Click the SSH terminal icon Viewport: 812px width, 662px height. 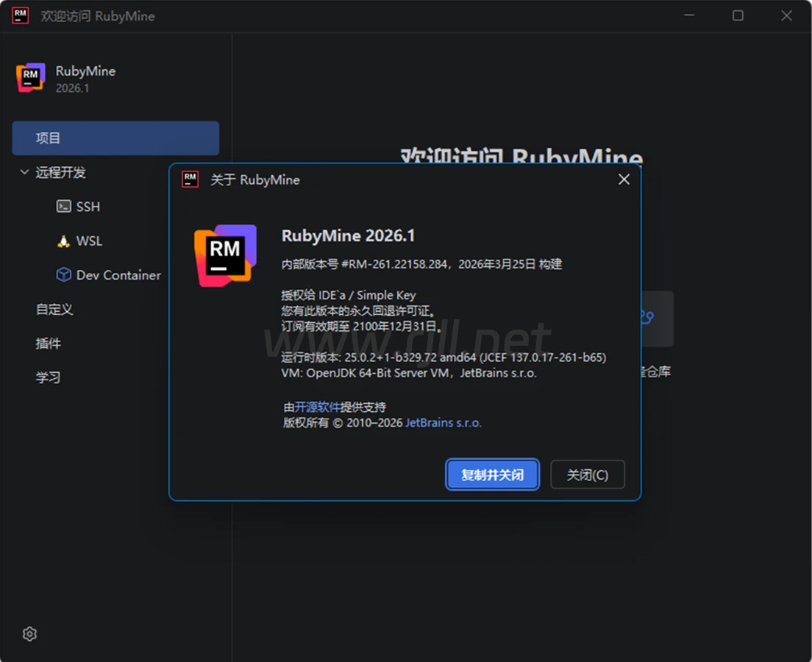(x=64, y=207)
